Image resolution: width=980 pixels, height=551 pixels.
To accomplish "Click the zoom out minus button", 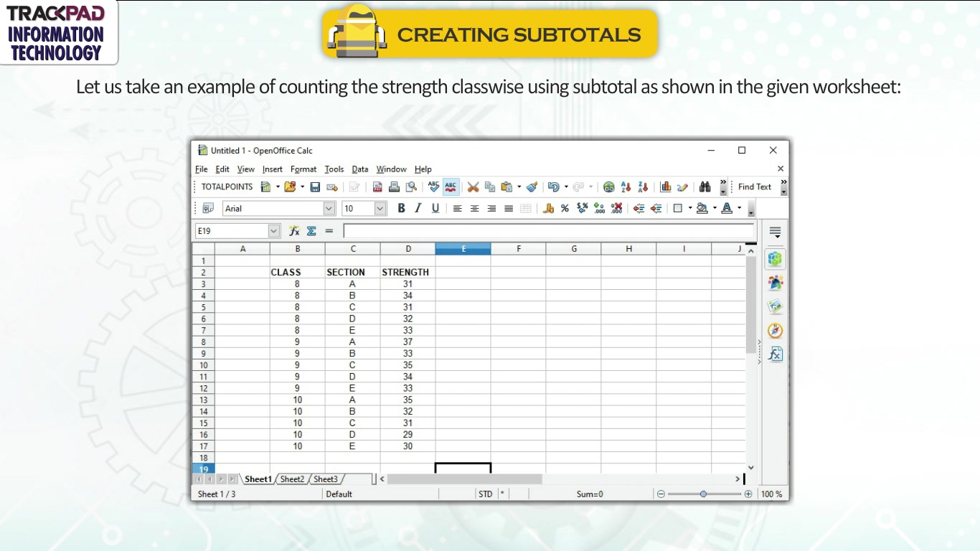I will click(x=661, y=494).
